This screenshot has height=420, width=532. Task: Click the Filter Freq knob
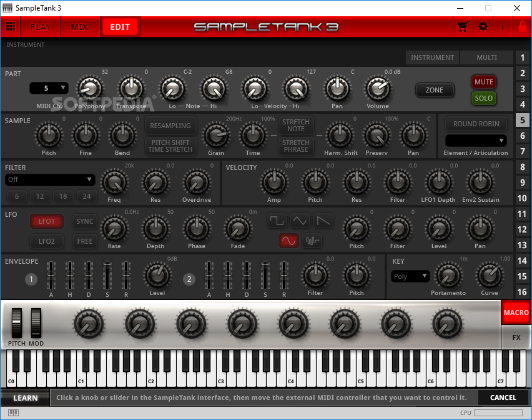[x=114, y=182]
